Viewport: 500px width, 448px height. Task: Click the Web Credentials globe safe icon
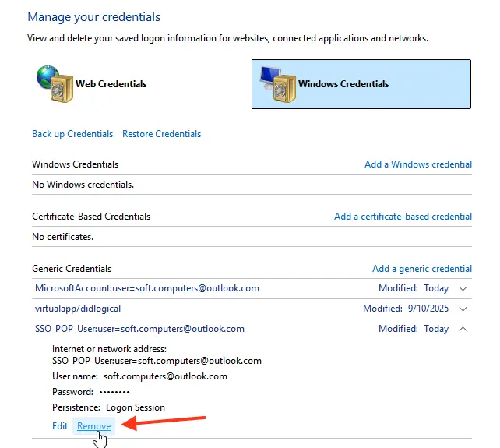(54, 82)
